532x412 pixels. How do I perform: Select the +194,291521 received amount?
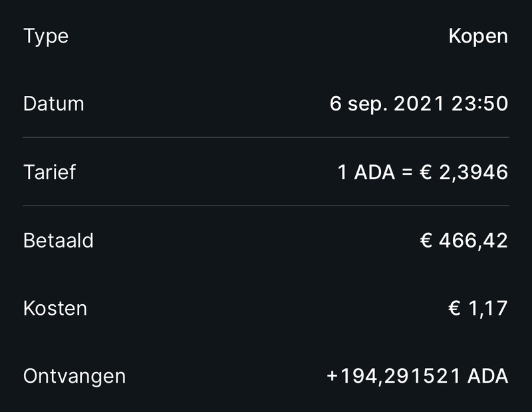(x=394, y=377)
